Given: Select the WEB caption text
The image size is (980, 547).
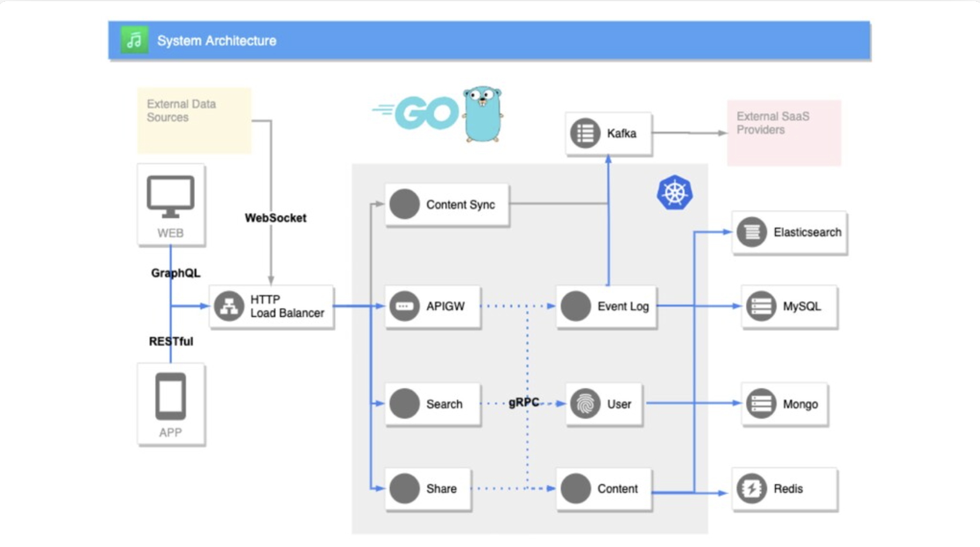Looking at the screenshot, I should [170, 233].
